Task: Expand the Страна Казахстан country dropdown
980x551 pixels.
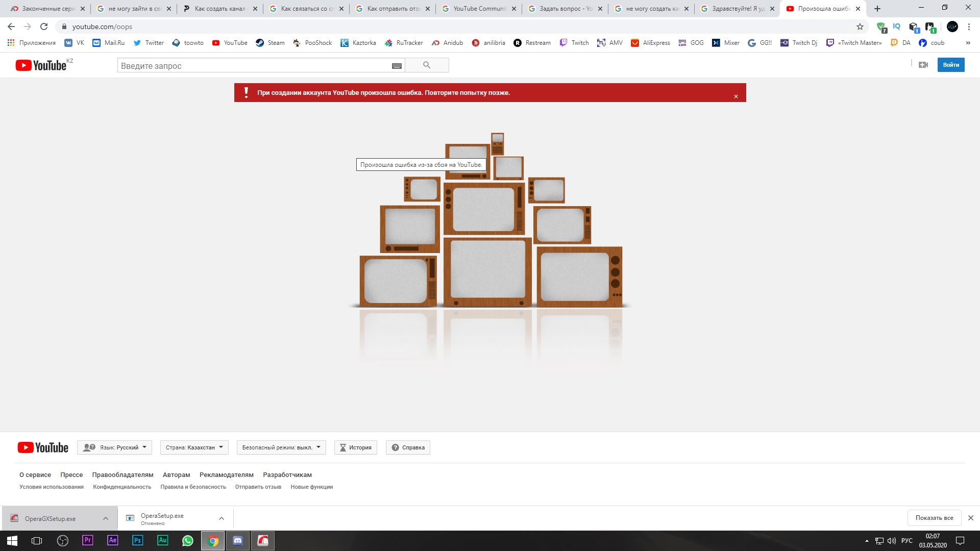Action: [x=194, y=447]
